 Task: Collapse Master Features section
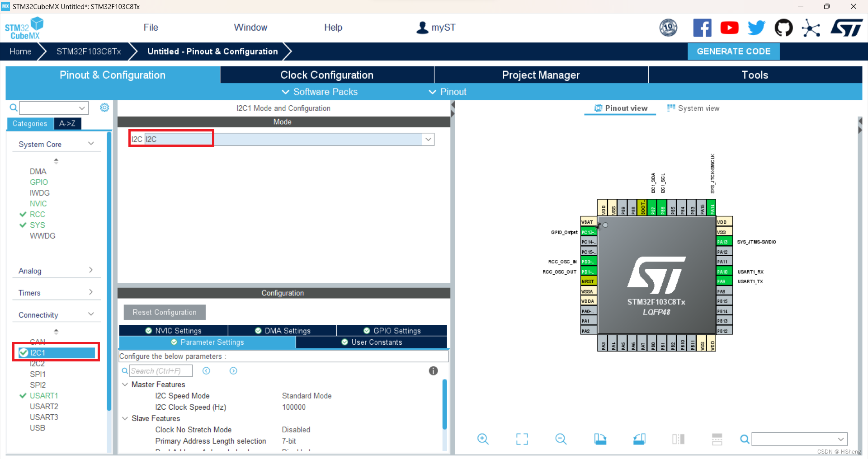(x=125, y=384)
